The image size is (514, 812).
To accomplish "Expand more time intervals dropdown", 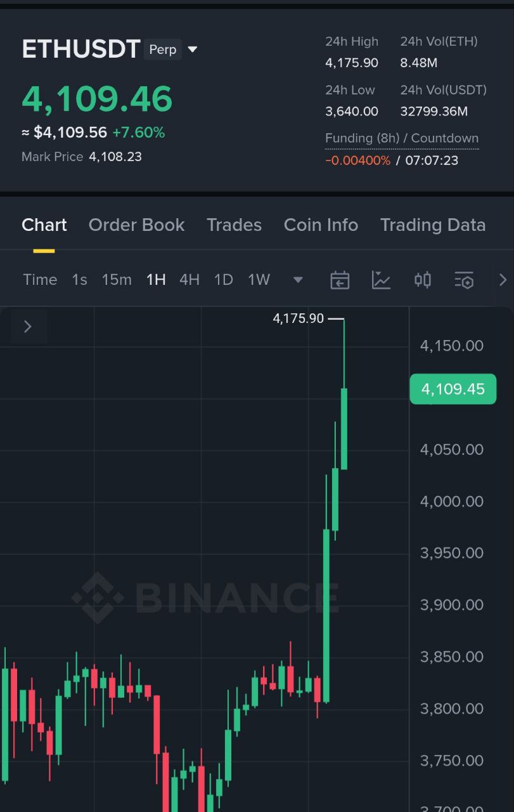I will (298, 280).
